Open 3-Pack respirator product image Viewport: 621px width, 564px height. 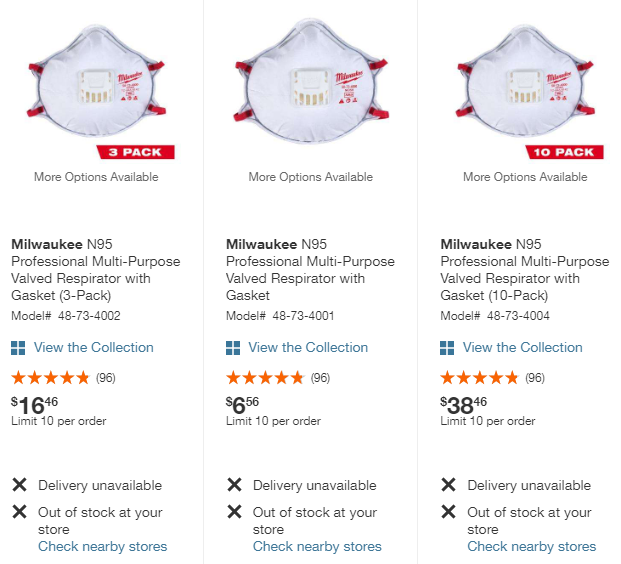(x=96, y=85)
